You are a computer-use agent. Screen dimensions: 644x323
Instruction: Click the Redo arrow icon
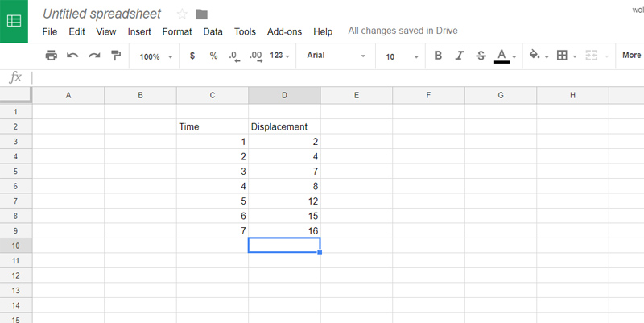click(x=94, y=56)
